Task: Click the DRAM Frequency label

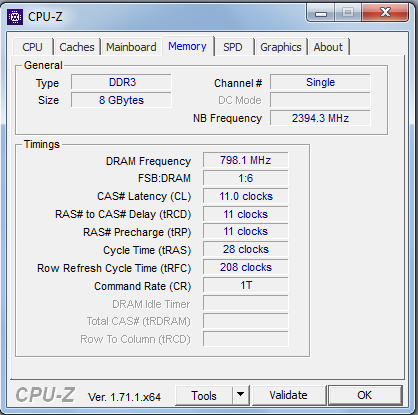Action: 148,161
